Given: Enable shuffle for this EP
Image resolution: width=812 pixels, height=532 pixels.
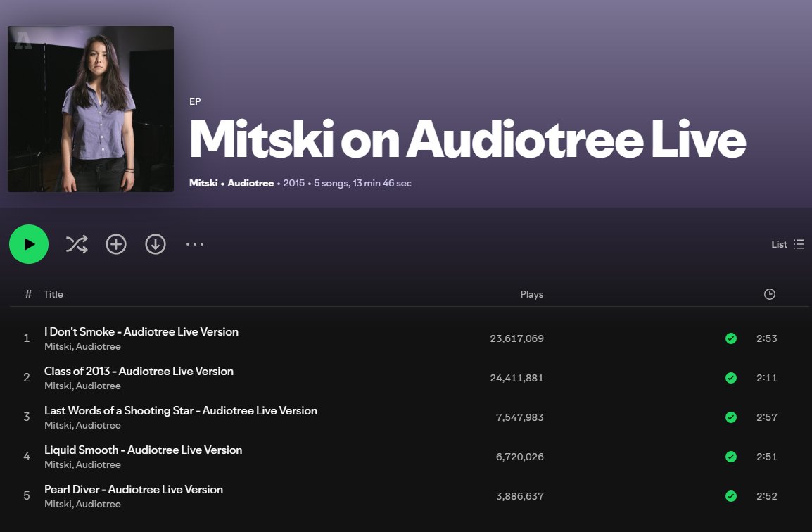Looking at the screenshot, I should point(77,244).
